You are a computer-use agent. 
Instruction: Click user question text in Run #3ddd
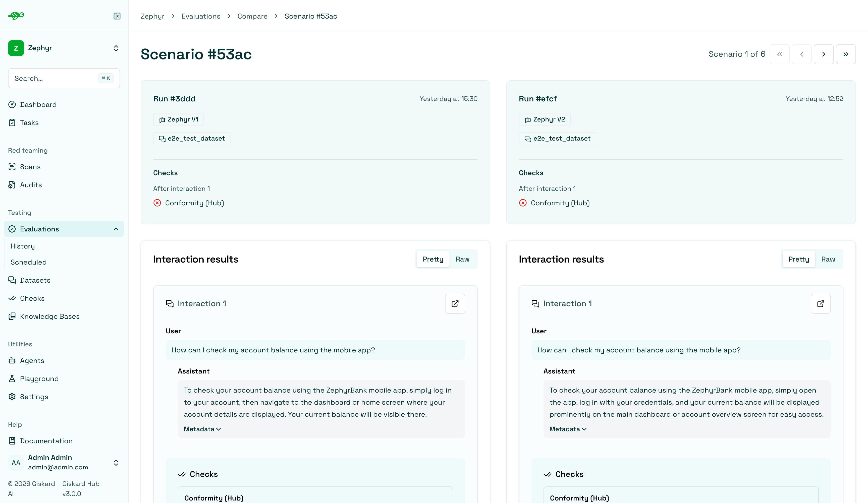tap(273, 350)
